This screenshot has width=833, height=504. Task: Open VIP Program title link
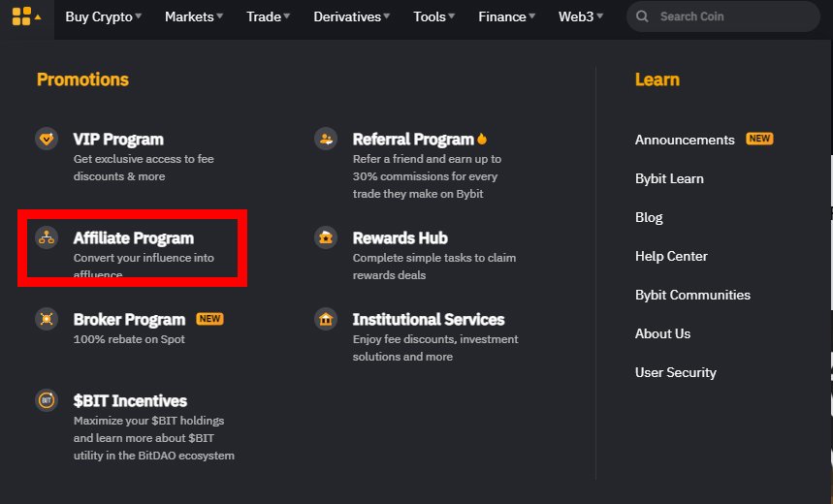[118, 140]
